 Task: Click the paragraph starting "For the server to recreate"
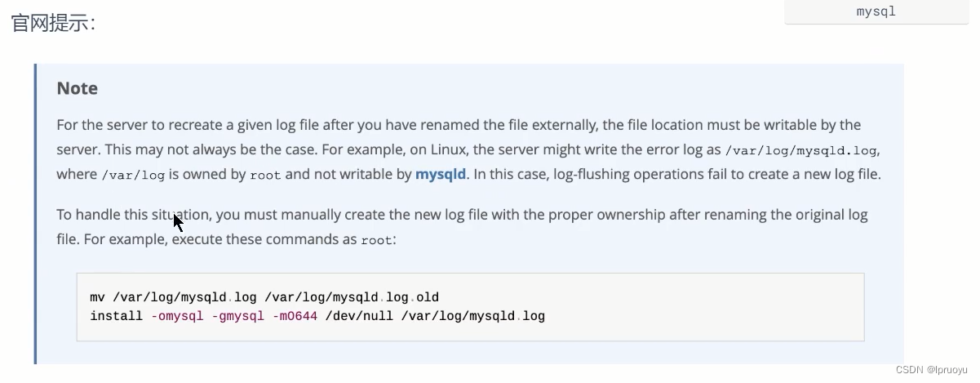tap(469, 149)
